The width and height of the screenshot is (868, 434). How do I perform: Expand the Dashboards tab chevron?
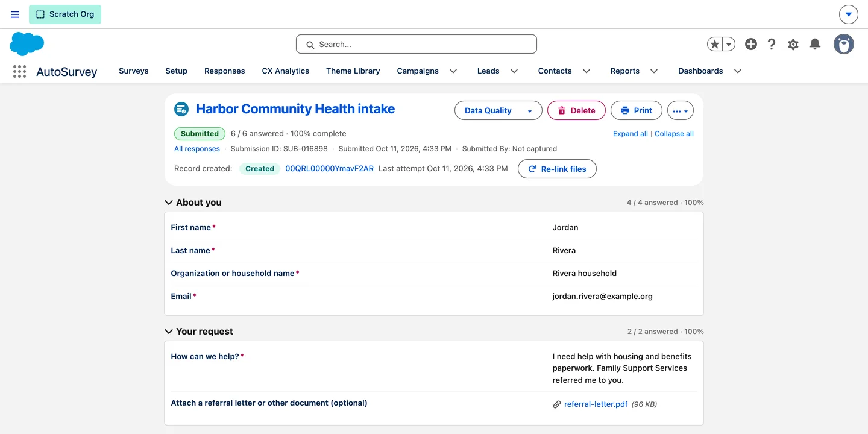738,71
